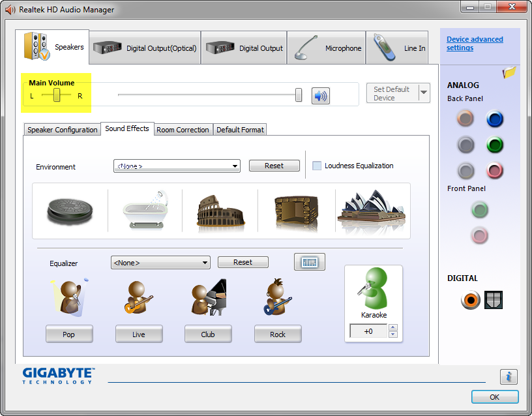Screen dimensions: 532x416
Task: Open the Room Correction tab
Action: pos(183,130)
